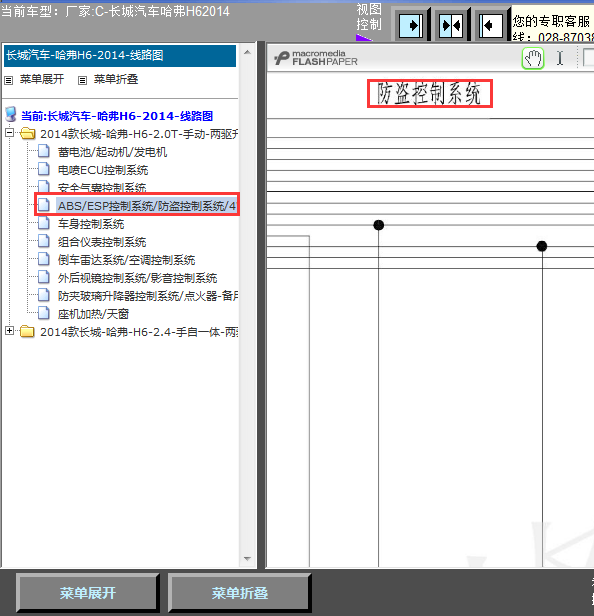This screenshot has width=594, height=616.
Task: Click the 防盗控制系统 diagram title
Action: pyautogui.click(x=429, y=94)
